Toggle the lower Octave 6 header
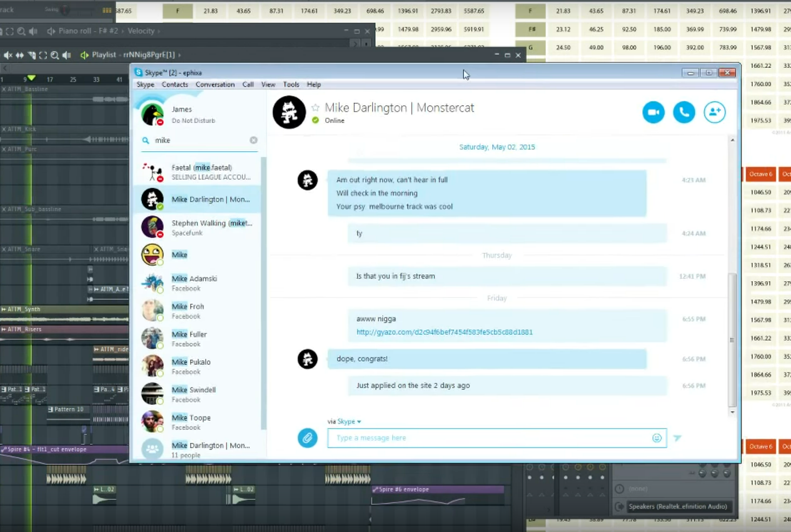The height and width of the screenshot is (532, 791). [760, 446]
